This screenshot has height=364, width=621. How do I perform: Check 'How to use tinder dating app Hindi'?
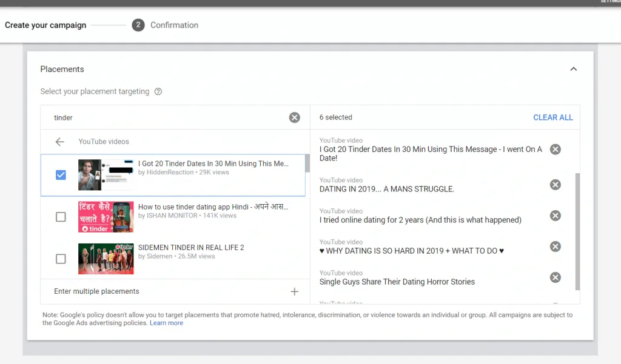pos(61,217)
